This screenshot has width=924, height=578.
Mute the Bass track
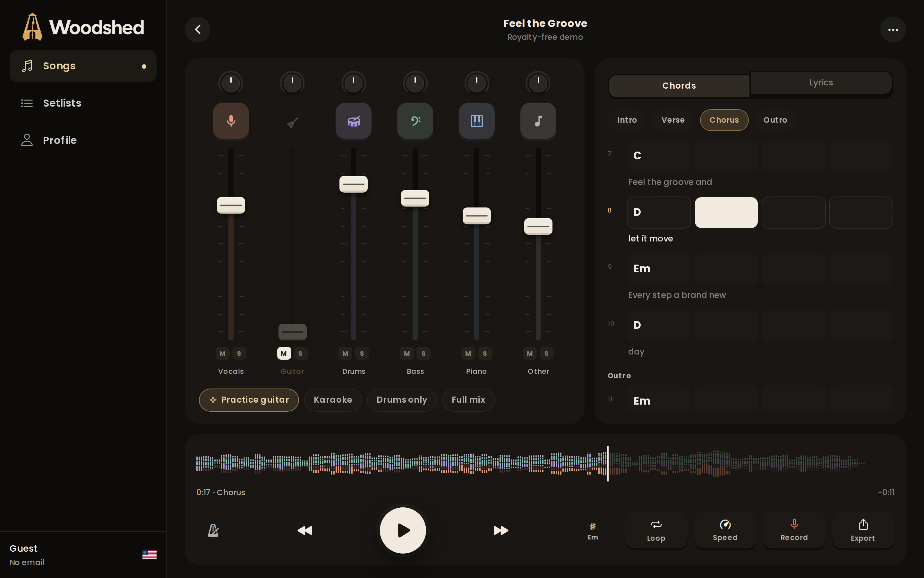pos(407,353)
